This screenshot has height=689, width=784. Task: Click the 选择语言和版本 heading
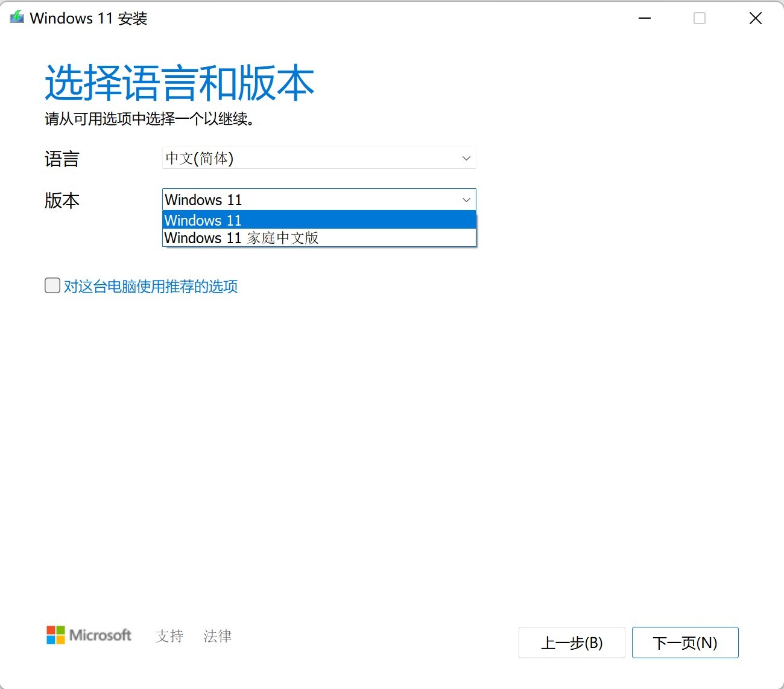click(180, 83)
